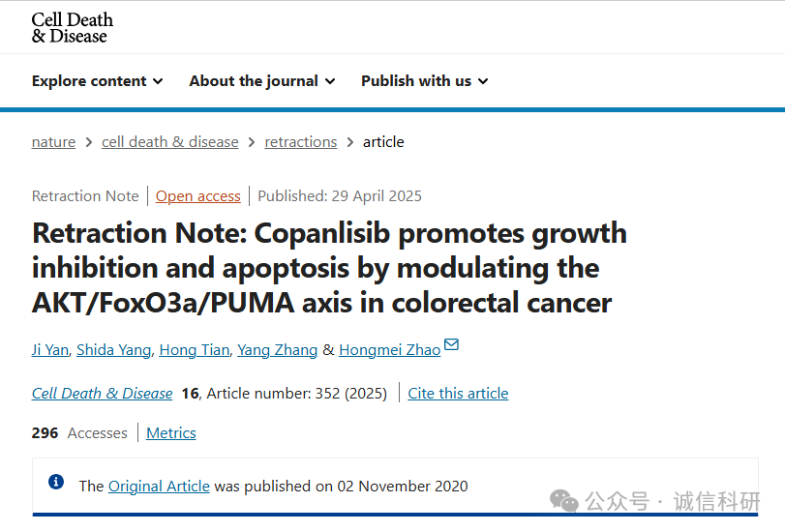Screen dimensions: 785x532
Task: Click breadcrumb arrow before article
Action: coord(350,142)
